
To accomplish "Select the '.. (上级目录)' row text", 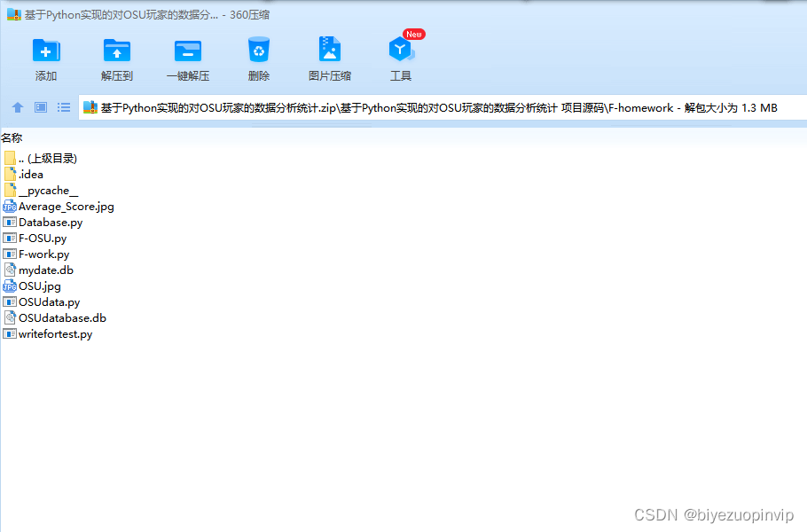I will coord(48,159).
